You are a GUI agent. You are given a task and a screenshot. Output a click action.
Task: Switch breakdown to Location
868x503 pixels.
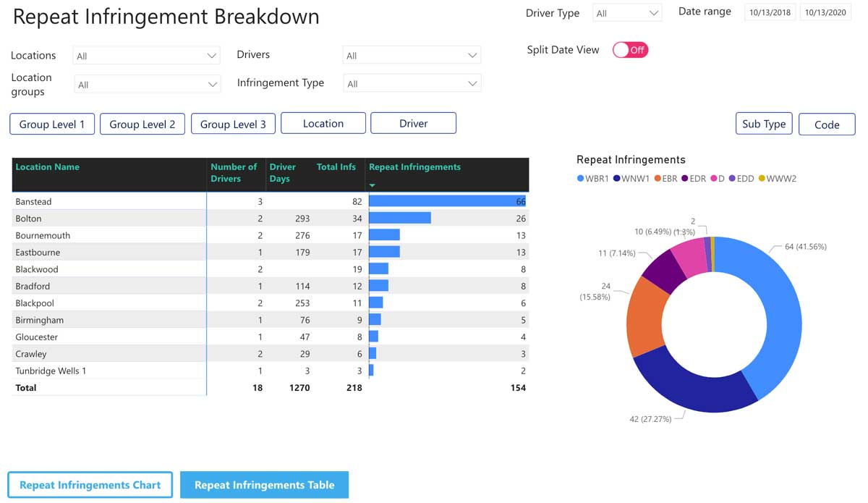pyautogui.click(x=323, y=123)
